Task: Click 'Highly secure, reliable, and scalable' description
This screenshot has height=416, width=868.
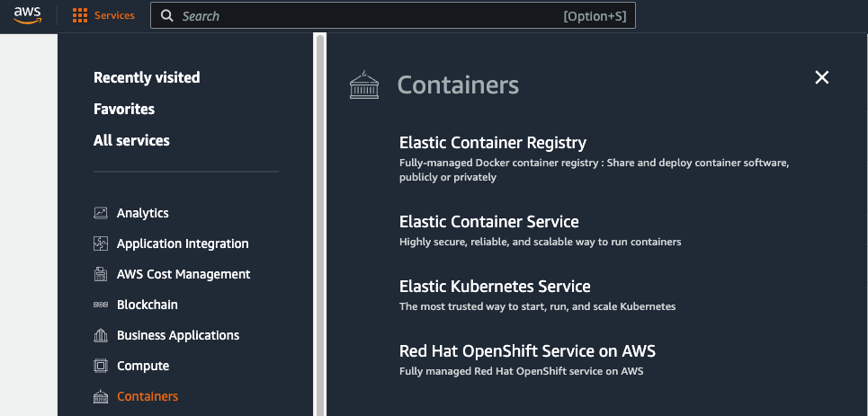Action: [x=541, y=242]
